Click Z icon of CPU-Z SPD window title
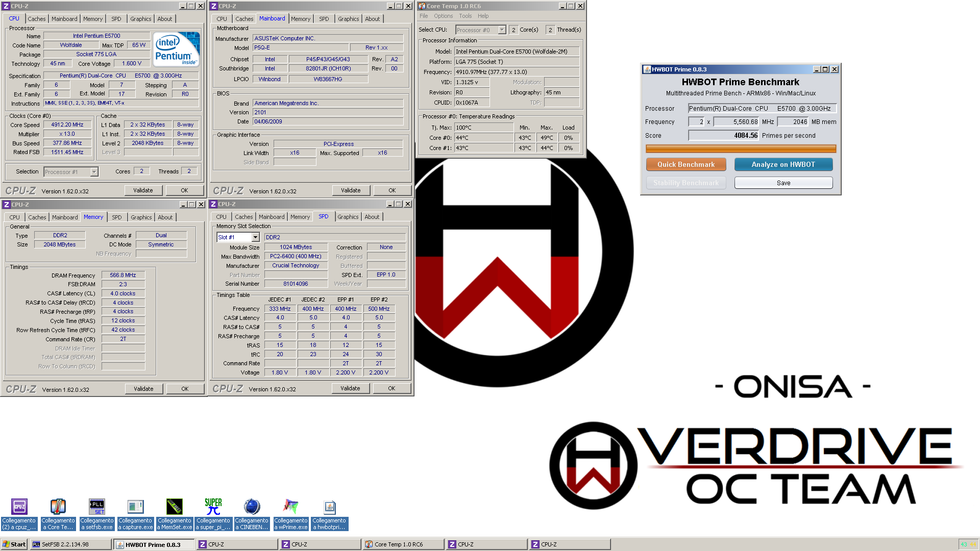 213,204
